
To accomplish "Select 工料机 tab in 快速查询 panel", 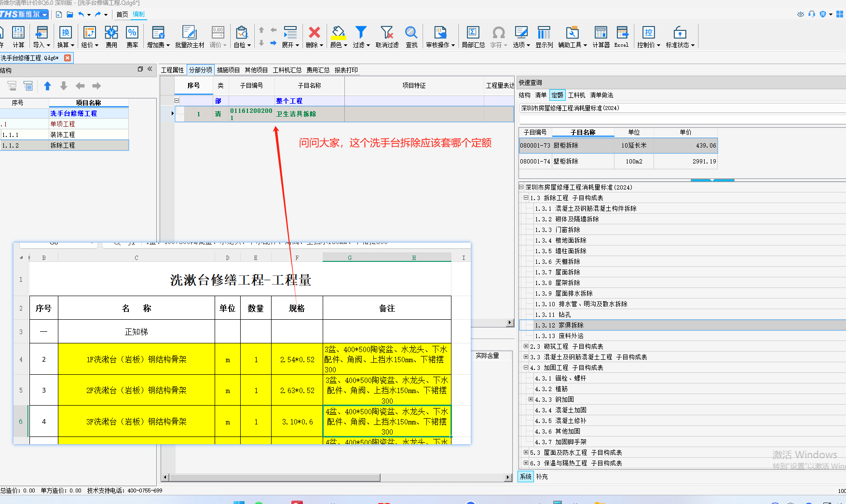I will coord(576,95).
